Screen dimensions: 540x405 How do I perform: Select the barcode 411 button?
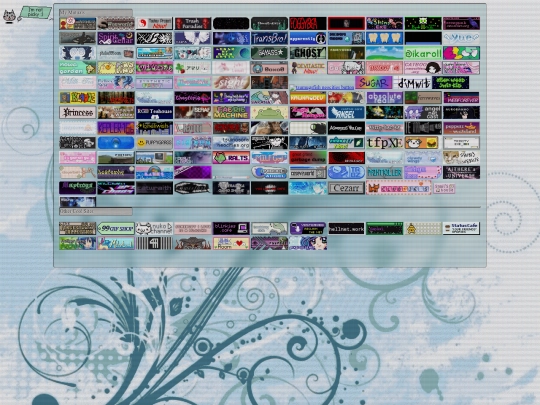click(x=154, y=243)
